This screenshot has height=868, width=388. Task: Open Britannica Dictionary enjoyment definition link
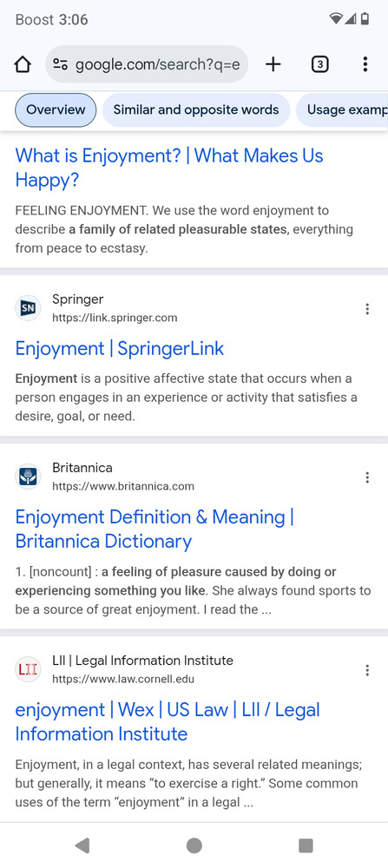[x=155, y=529]
